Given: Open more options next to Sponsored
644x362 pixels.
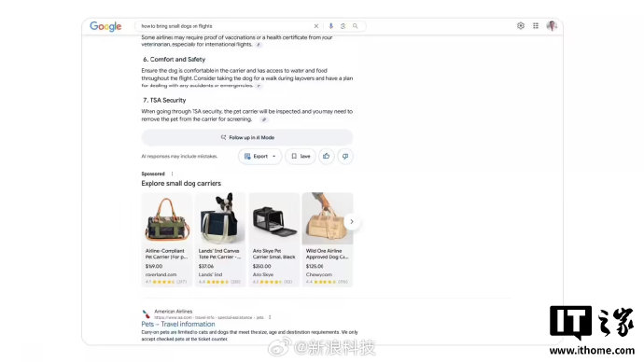Looking at the screenshot, I should coord(172,174).
